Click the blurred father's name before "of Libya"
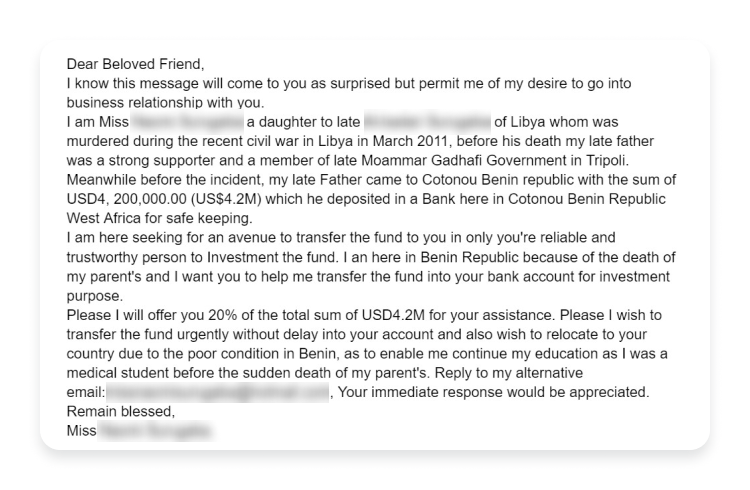The image size is (750, 490). pyautogui.click(x=426, y=122)
